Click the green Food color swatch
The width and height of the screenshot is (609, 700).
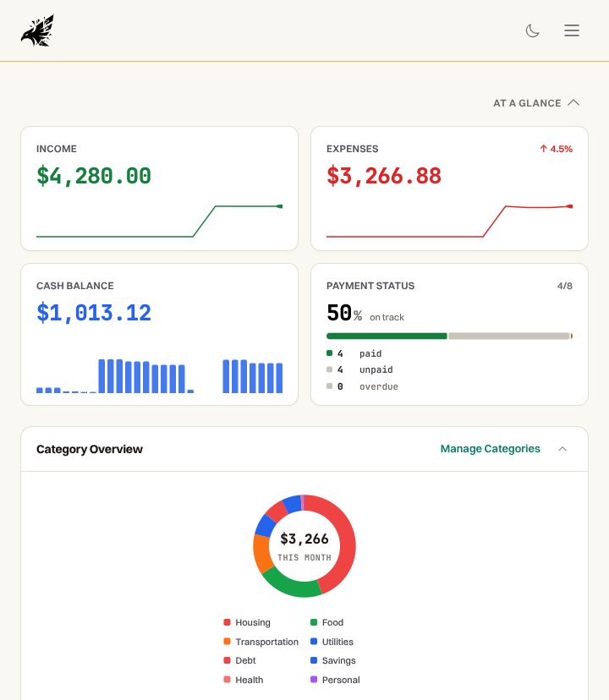coord(314,622)
